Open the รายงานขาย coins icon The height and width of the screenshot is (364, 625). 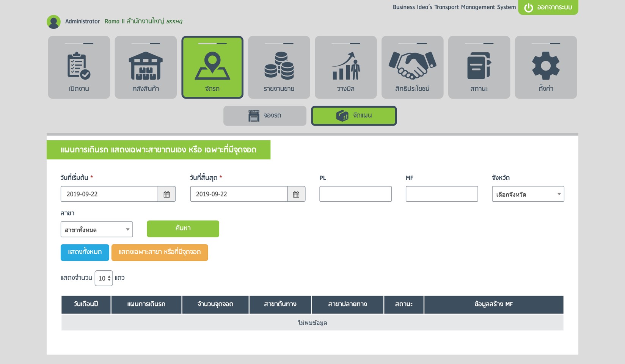tap(279, 66)
